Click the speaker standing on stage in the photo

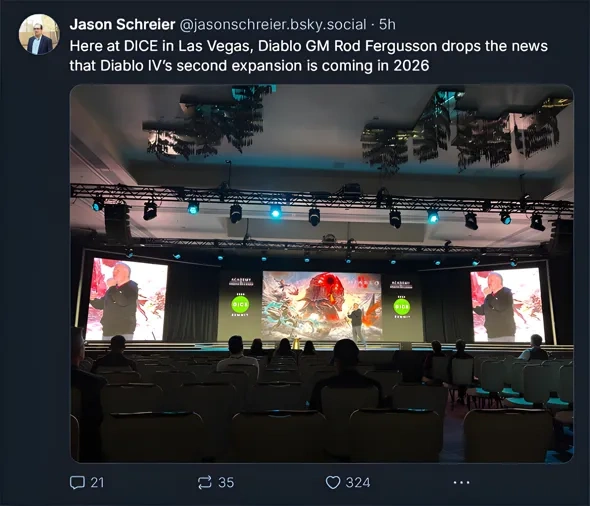(356, 325)
